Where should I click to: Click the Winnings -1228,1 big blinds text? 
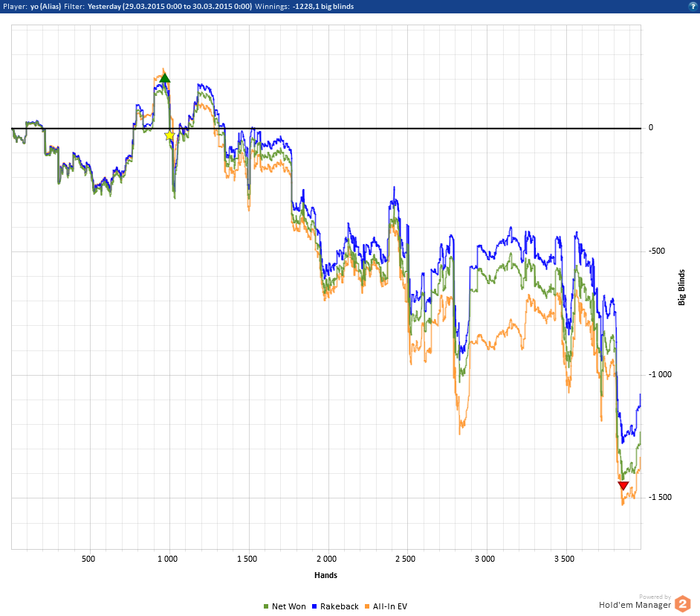(304, 6)
